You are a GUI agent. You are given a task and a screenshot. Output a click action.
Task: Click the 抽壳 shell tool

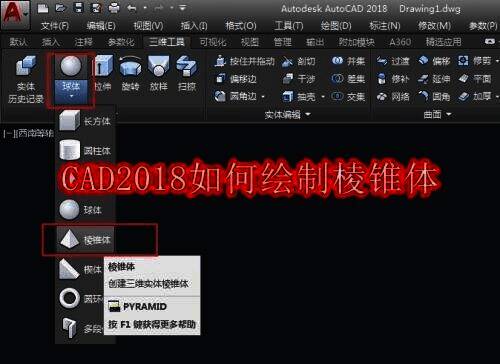tap(298, 97)
